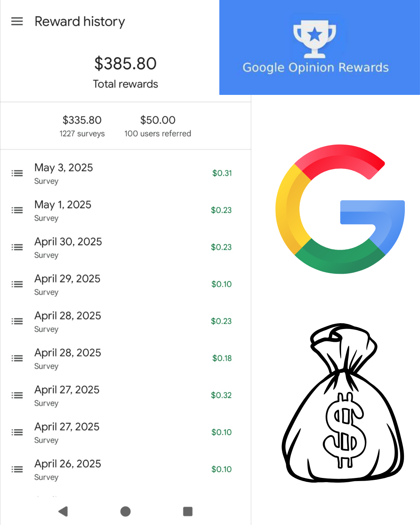Select the $335.80 surveys total
The width and height of the screenshot is (420, 525).
(x=82, y=126)
